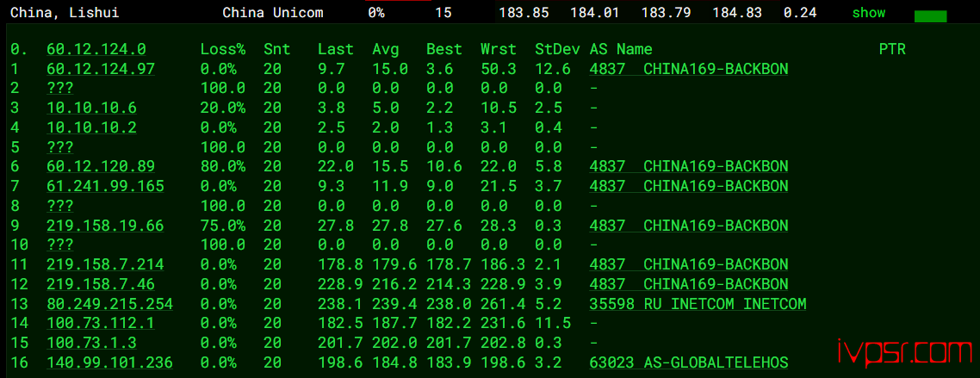Open the 61.241.99.165 IP link
Image resolution: width=980 pixels, height=378 pixels.
pyautogui.click(x=105, y=186)
